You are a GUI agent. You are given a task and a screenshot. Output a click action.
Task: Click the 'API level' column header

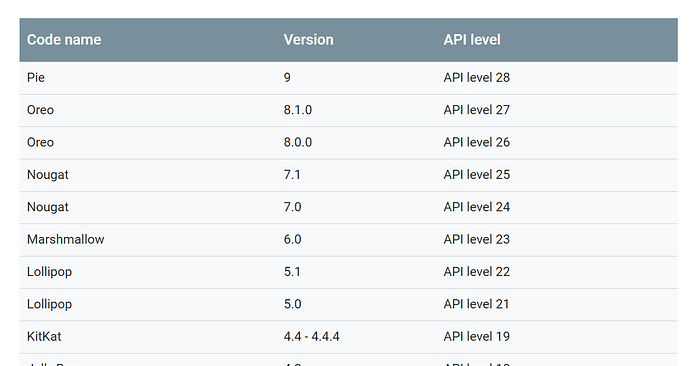point(472,40)
